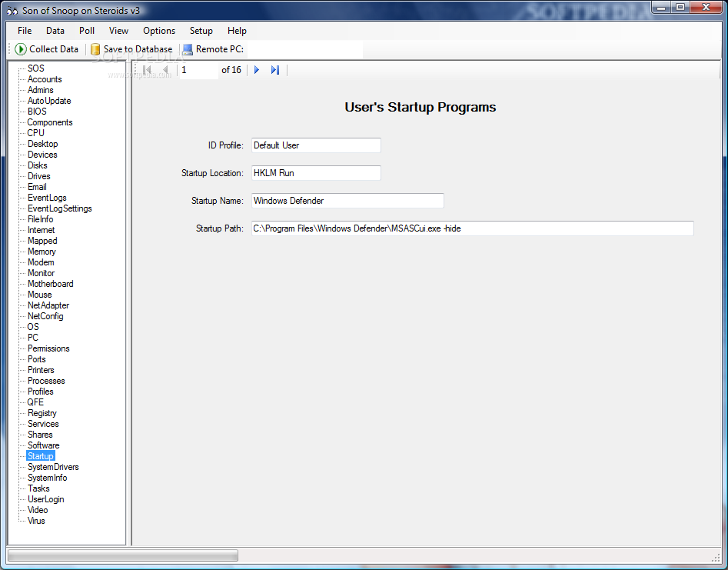The image size is (728, 570).
Task: Click the Startup Location field
Action: coord(316,173)
